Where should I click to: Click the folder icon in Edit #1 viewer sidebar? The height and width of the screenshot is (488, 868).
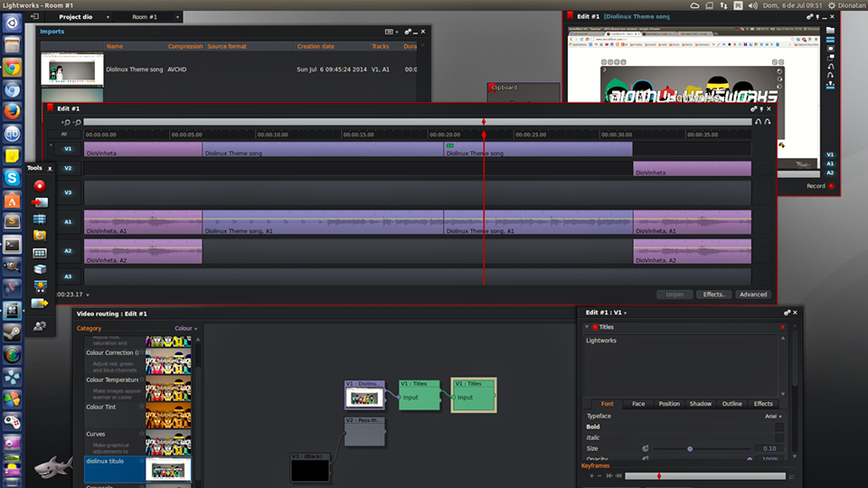pos(830,31)
